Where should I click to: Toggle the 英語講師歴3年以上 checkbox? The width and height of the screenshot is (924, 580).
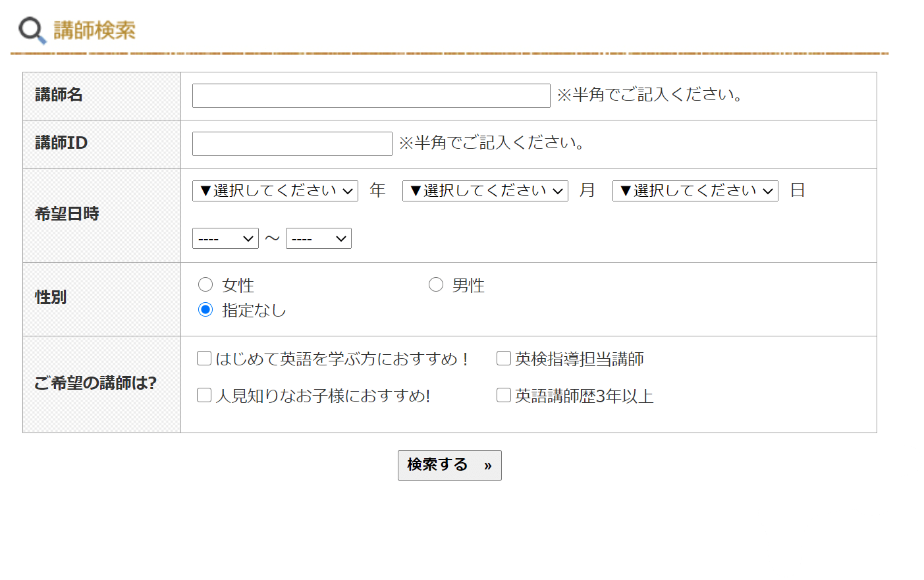click(x=504, y=395)
